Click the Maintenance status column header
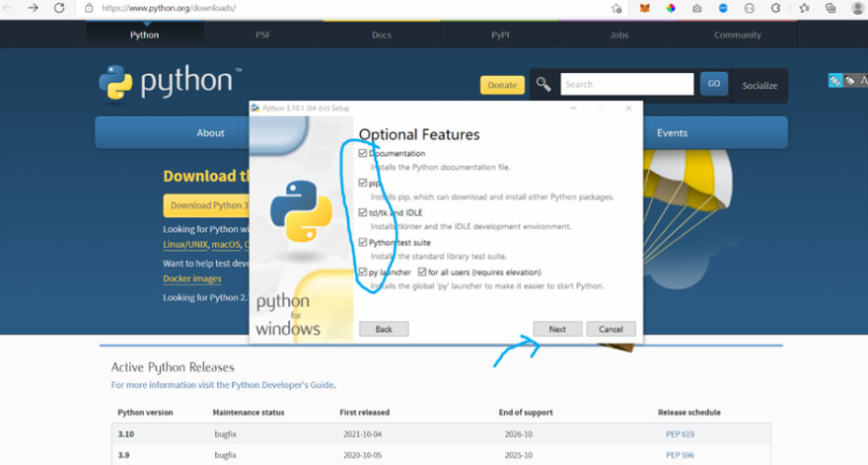 coord(248,413)
